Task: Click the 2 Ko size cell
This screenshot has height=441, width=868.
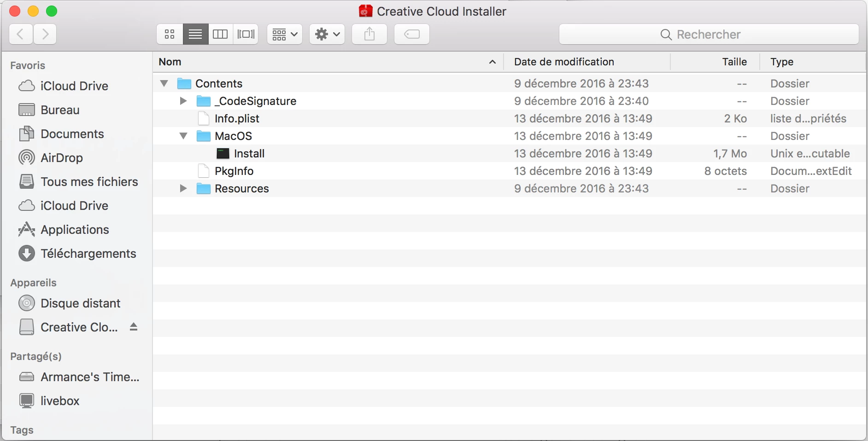Action: 735,118
